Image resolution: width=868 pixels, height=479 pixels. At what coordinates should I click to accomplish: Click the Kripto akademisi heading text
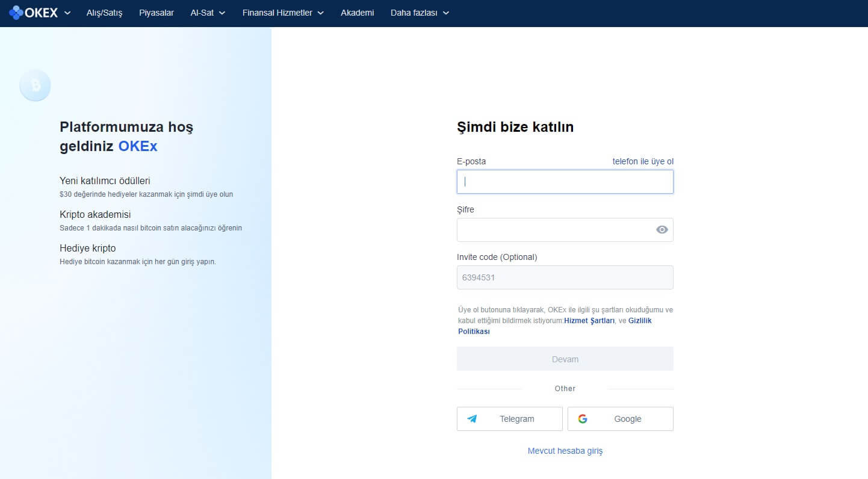pyautogui.click(x=95, y=214)
